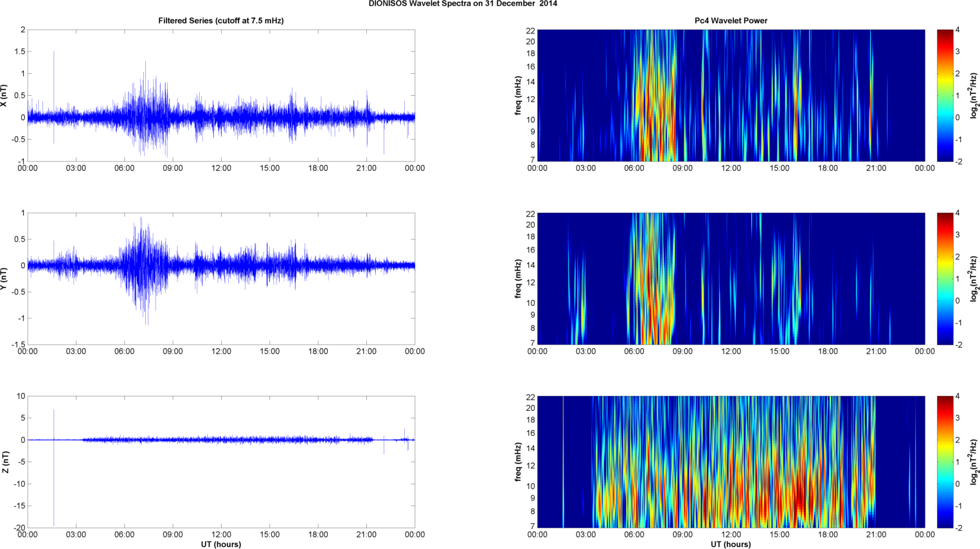Click the '-1.5' tick on Y series axis
This screenshot has width=980, height=549.
pos(18,345)
